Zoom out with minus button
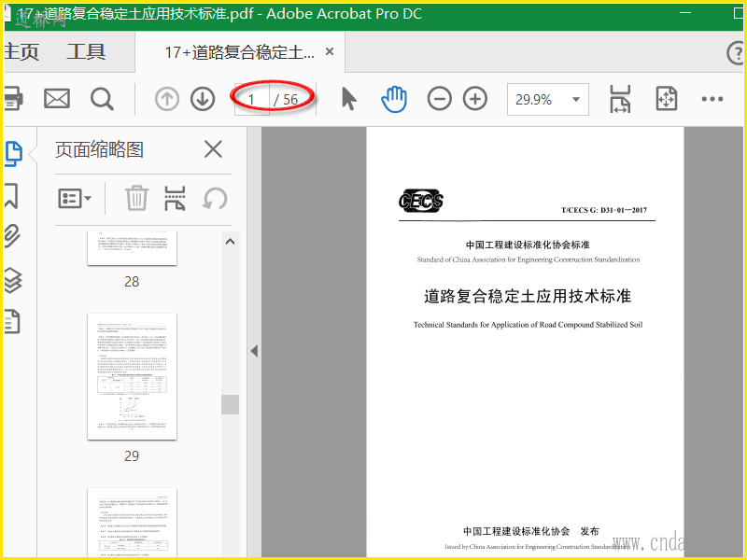This screenshot has height=560, width=747. [439, 99]
